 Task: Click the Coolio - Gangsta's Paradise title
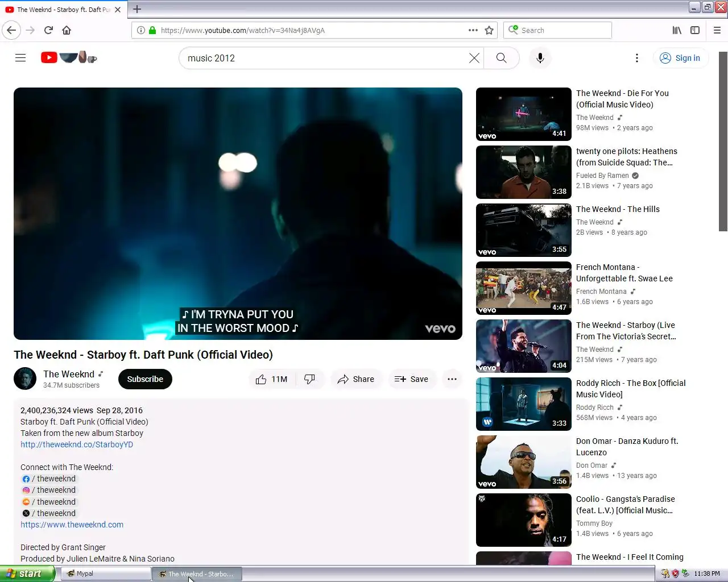click(626, 505)
